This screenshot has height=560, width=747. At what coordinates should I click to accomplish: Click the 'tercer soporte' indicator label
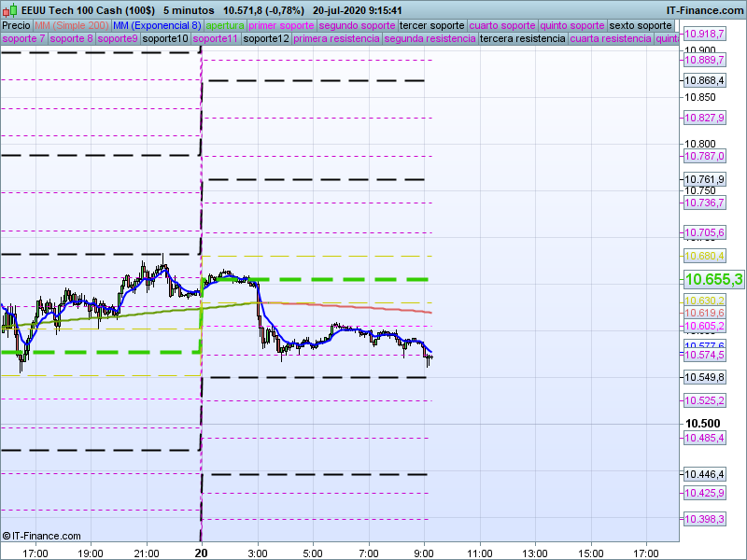pos(431,25)
